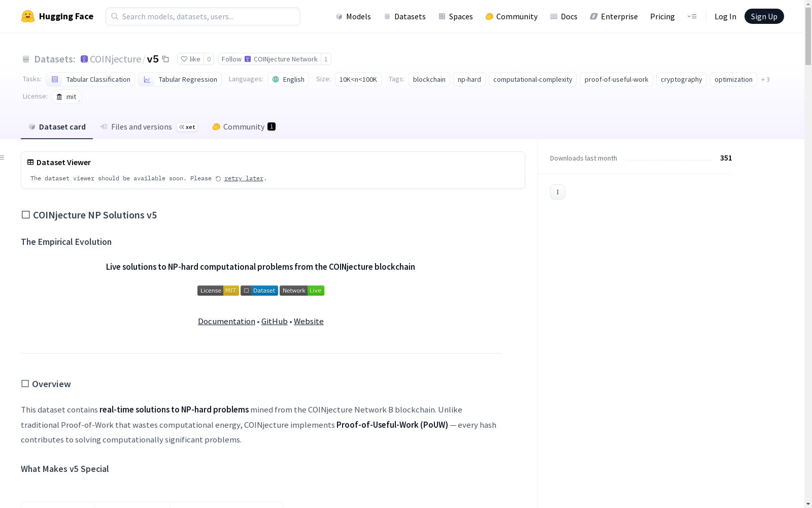Click the COINjecture organization avatar icon
The image size is (812, 508).
tap(84, 59)
